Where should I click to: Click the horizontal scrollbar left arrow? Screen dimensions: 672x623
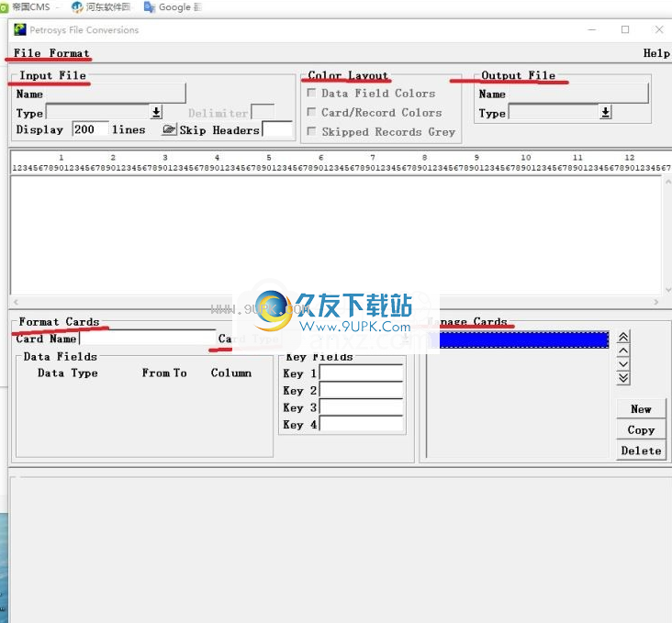(16, 302)
